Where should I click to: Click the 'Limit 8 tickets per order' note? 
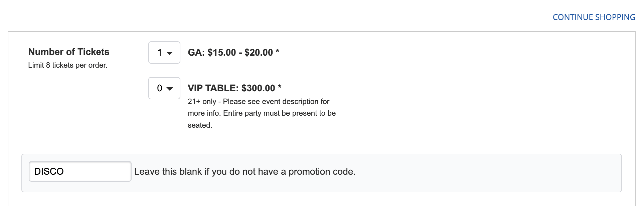tap(67, 65)
